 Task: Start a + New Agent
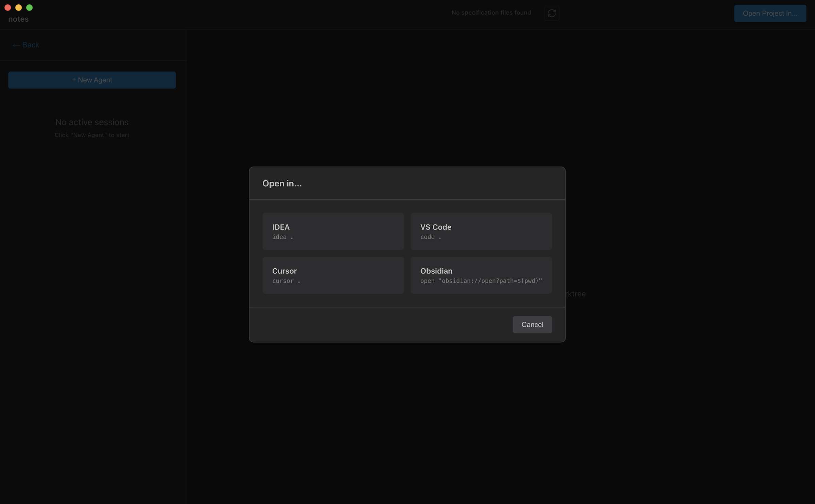pyautogui.click(x=92, y=80)
